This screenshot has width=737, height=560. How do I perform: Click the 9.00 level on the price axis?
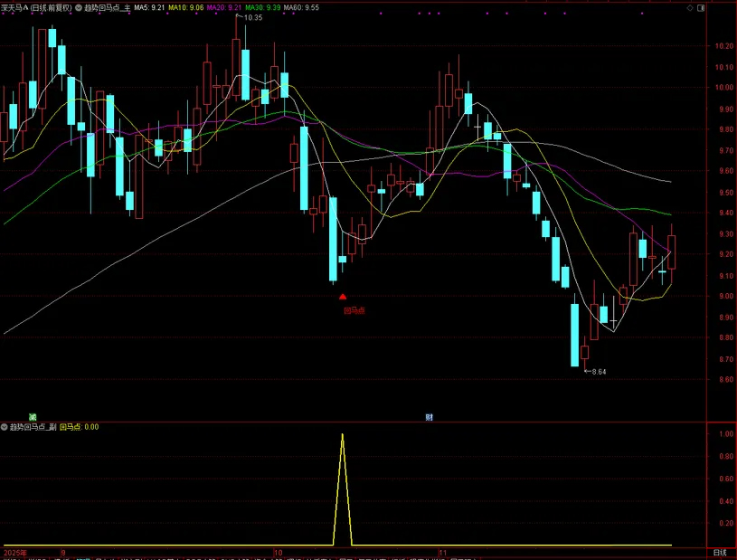pyautogui.click(x=723, y=297)
